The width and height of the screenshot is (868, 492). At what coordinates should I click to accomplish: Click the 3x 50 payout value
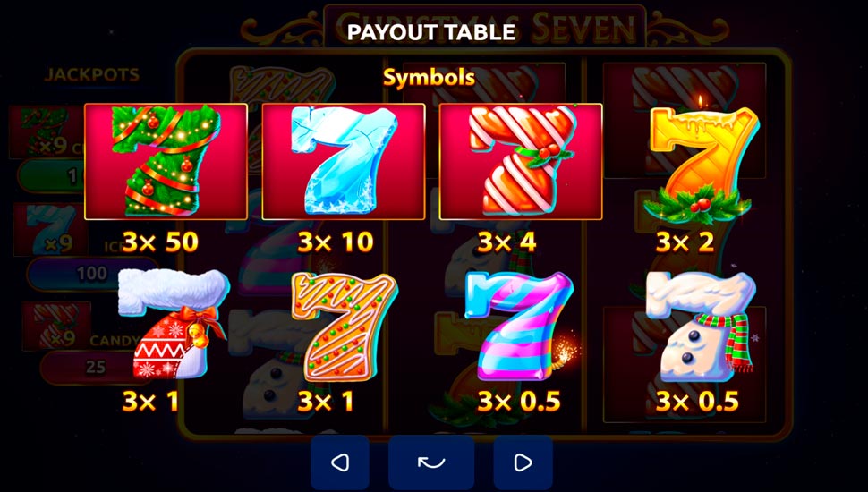[160, 242]
